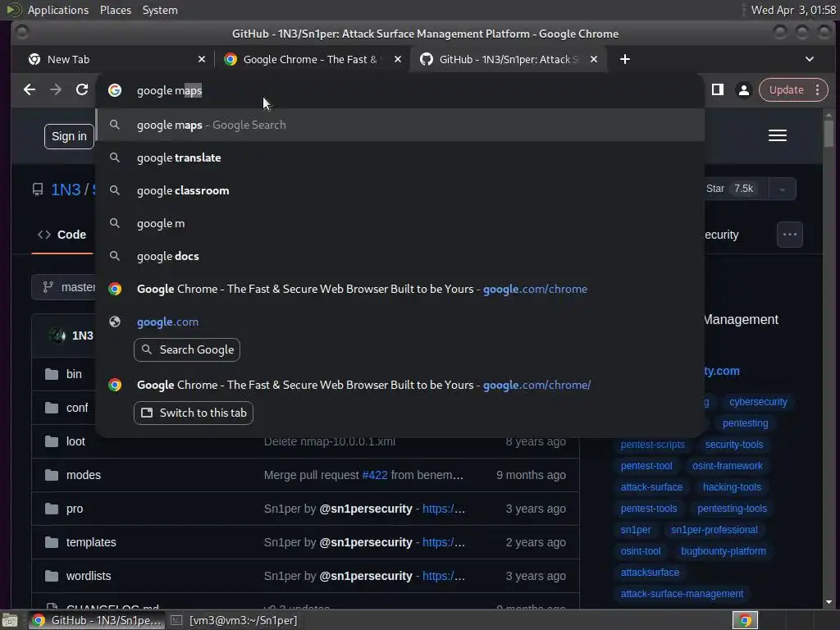Choose the google translate suggestion
The height and width of the screenshot is (630, 840).
pos(400,157)
